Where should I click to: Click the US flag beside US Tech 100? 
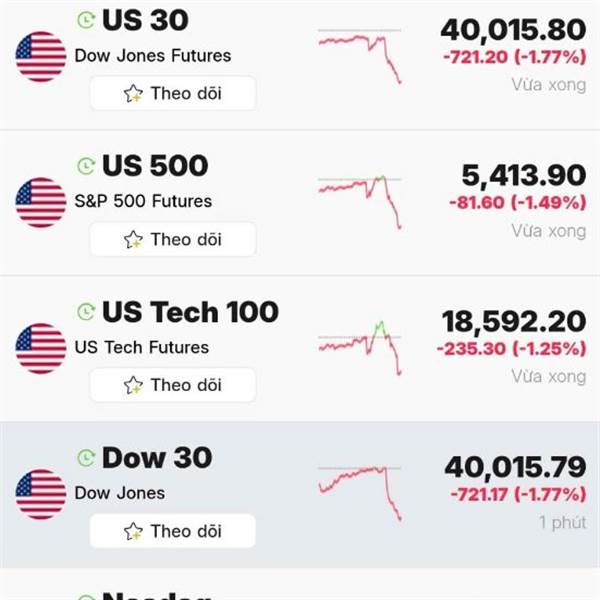pos(41,349)
